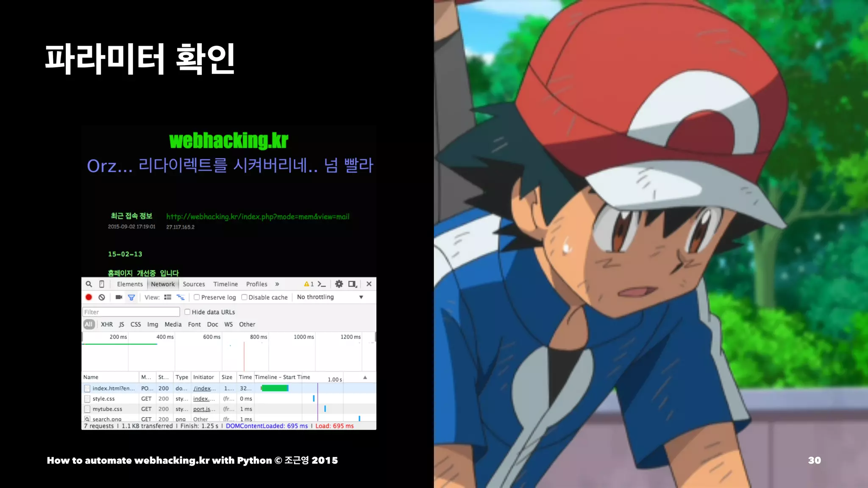Click the sort arrow in the timeline column header
The image size is (868, 488).
click(x=365, y=377)
